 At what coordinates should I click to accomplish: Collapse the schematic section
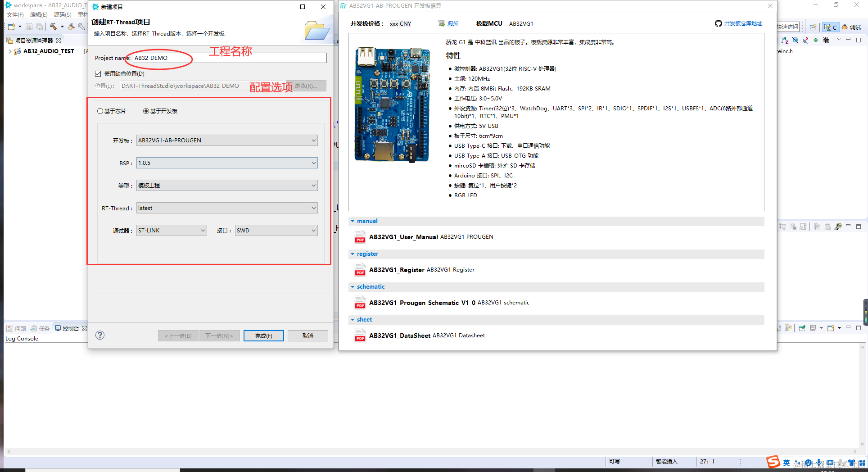coord(353,287)
